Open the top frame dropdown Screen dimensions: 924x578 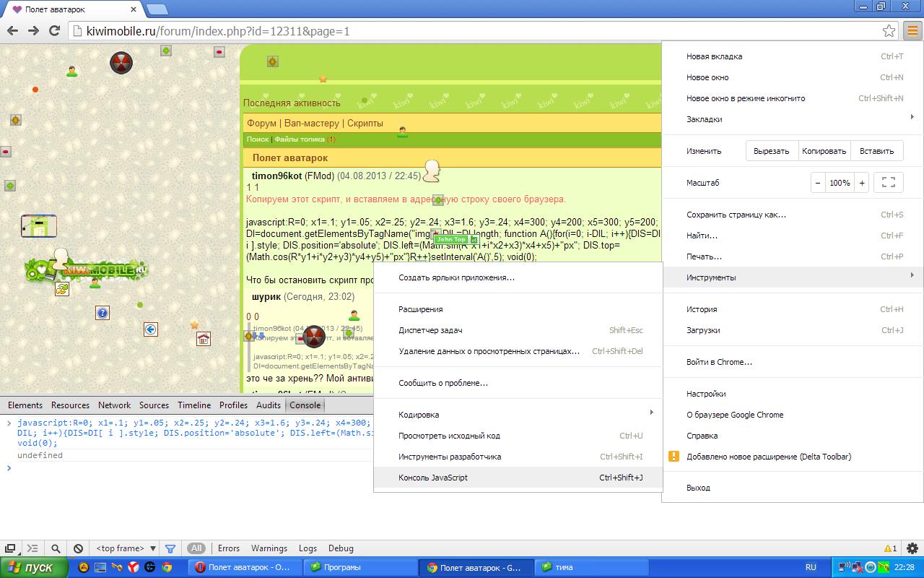pyautogui.click(x=125, y=548)
